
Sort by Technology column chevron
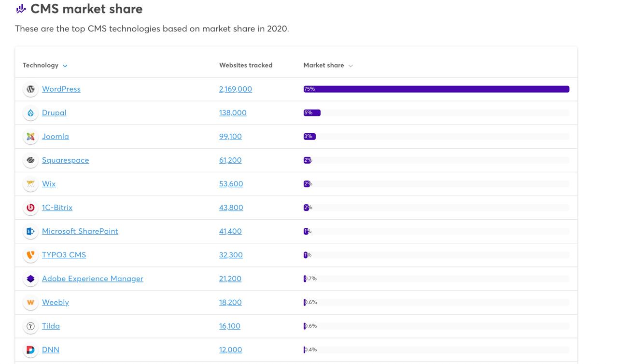65,66
